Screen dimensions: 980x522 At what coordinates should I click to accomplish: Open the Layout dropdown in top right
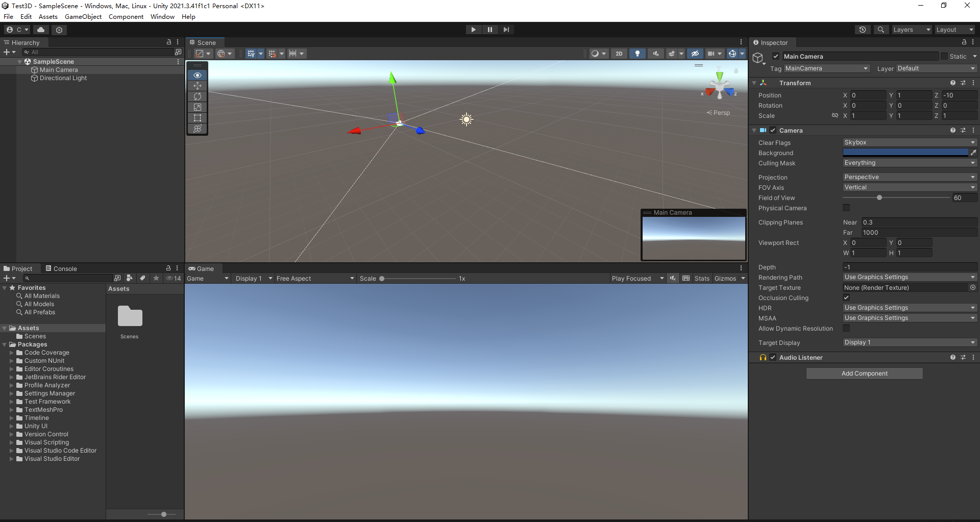point(954,29)
